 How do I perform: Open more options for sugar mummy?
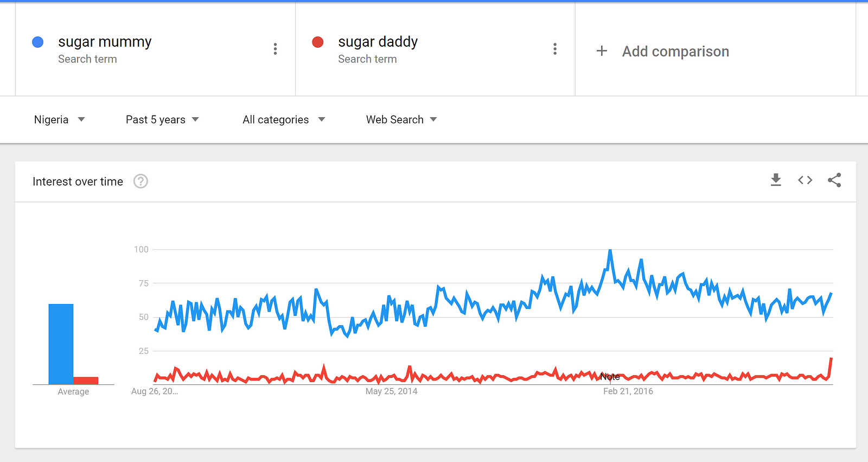276,49
